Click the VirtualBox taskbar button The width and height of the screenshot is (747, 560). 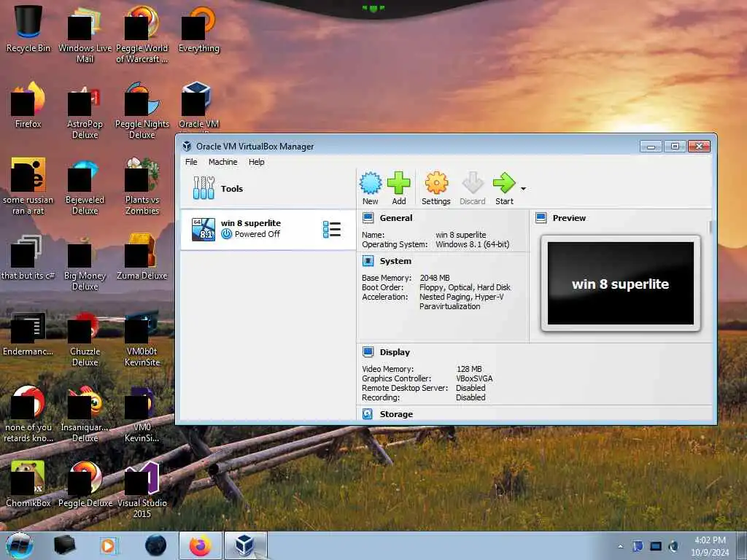245,545
